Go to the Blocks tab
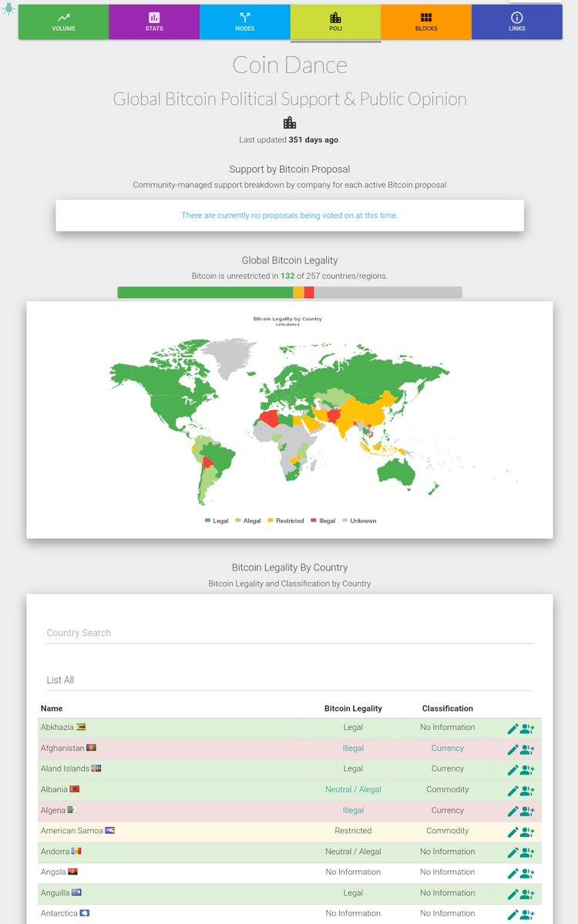This screenshot has height=924, width=578. coord(425,22)
